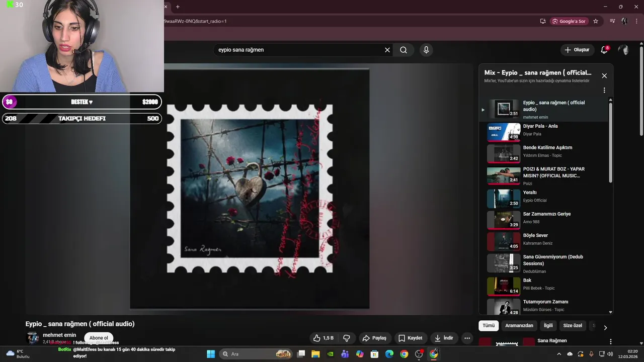Open more actions under the video
Screen dimensions: 644x362
[x=467, y=338]
